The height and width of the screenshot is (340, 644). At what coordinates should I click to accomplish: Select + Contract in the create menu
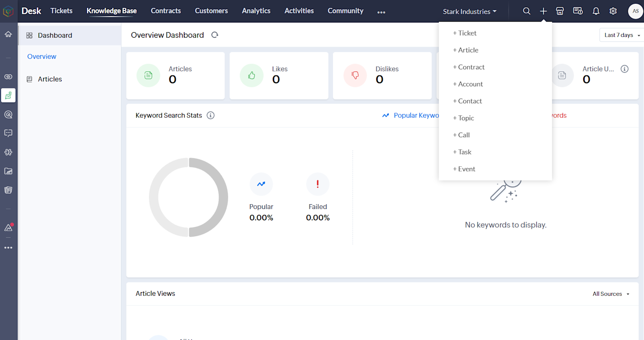(495, 67)
